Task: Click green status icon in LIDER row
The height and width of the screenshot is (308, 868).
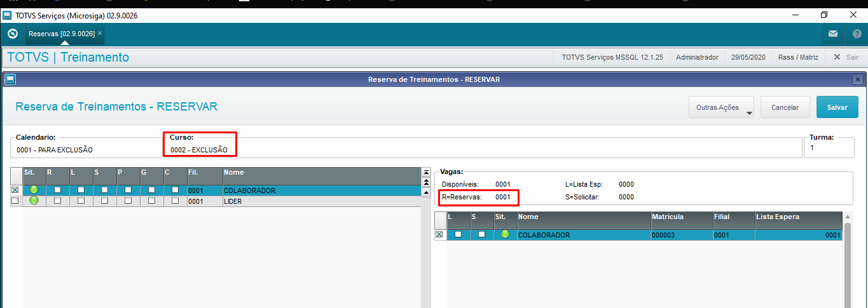Action: pos(34,201)
